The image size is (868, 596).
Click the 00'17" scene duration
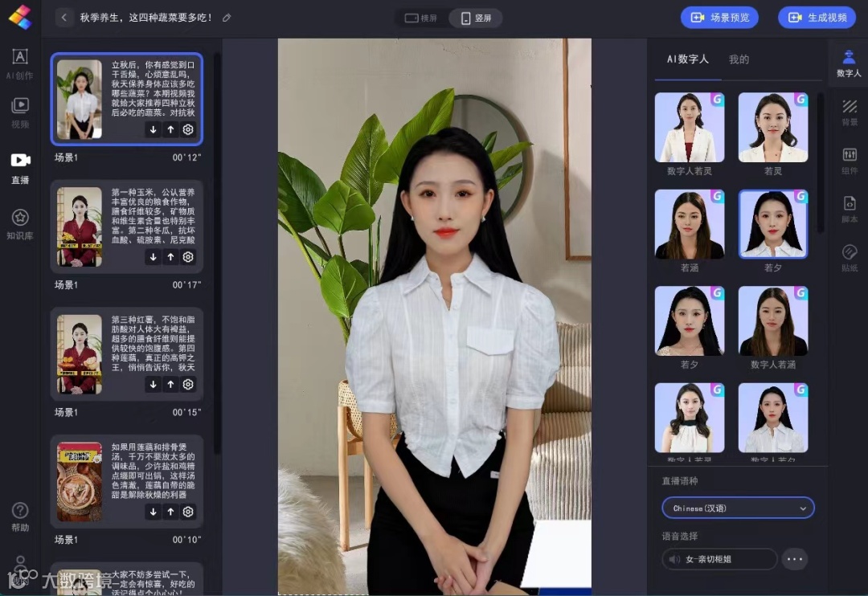186,284
